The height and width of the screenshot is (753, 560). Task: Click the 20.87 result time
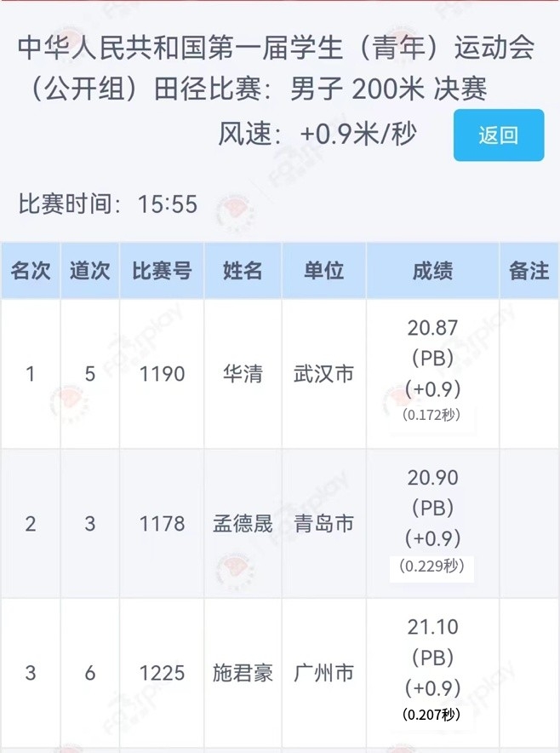tap(433, 328)
